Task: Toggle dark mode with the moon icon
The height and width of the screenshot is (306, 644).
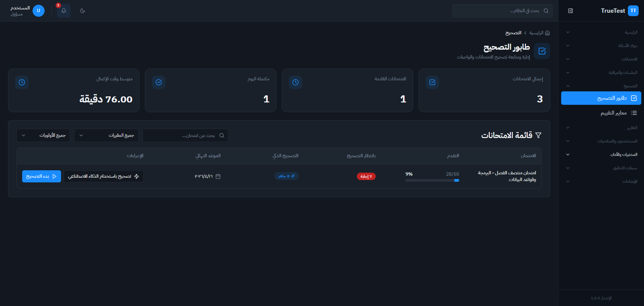Action: [x=83, y=11]
